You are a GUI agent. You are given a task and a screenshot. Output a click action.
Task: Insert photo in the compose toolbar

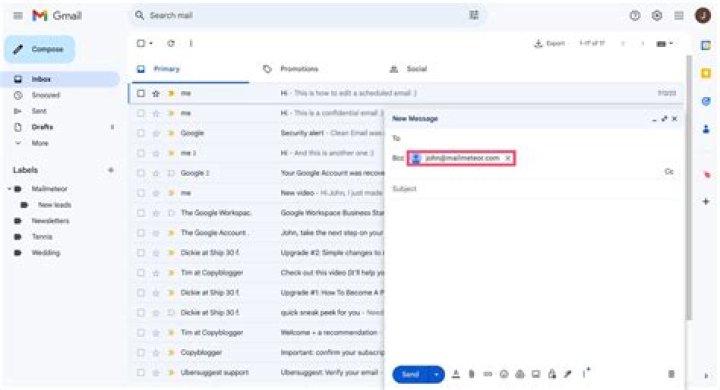tap(536, 374)
